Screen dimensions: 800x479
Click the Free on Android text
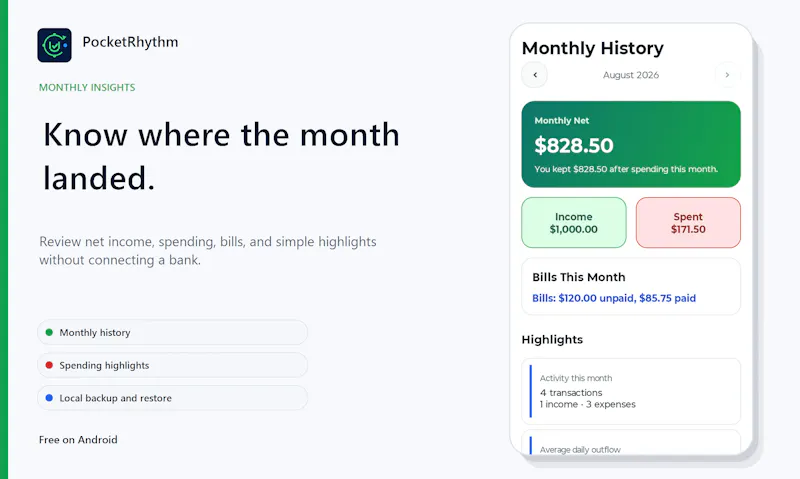tap(78, 440)
